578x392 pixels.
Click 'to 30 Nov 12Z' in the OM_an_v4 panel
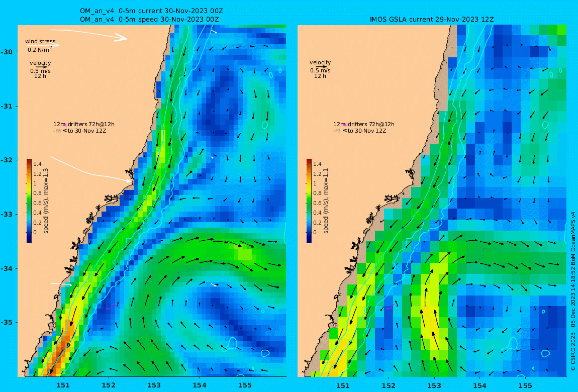coord(86,131)
